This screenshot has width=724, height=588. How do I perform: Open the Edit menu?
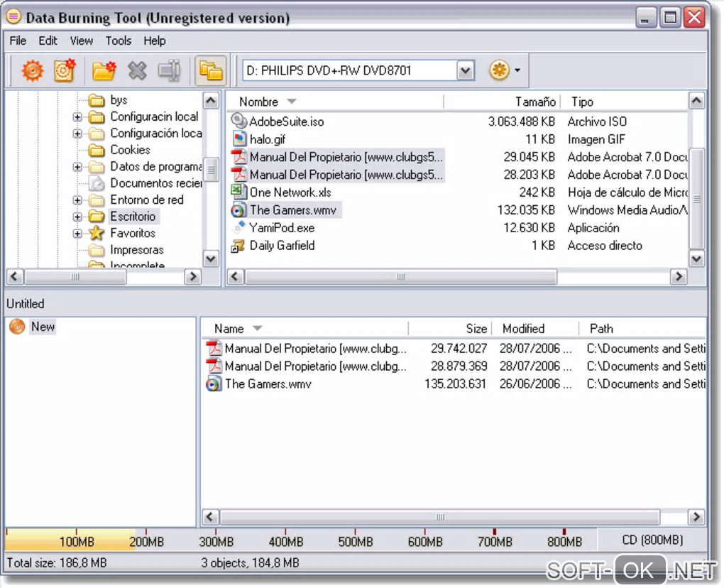pos(48,40)
